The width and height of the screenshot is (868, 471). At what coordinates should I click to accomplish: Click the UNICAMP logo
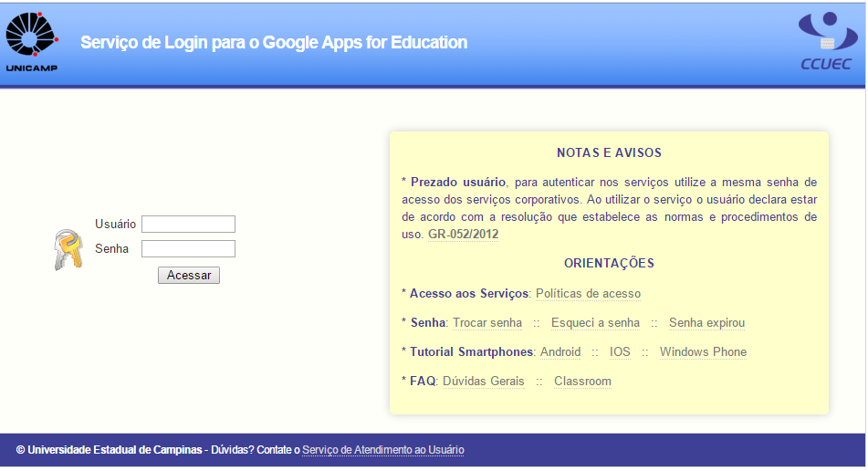(x=32, y=42)
